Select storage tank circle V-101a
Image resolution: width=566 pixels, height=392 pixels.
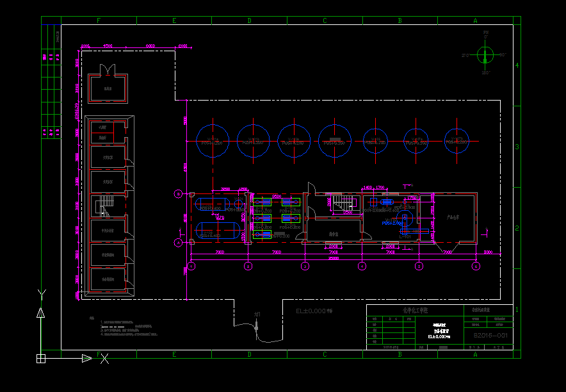coord(213,141)
